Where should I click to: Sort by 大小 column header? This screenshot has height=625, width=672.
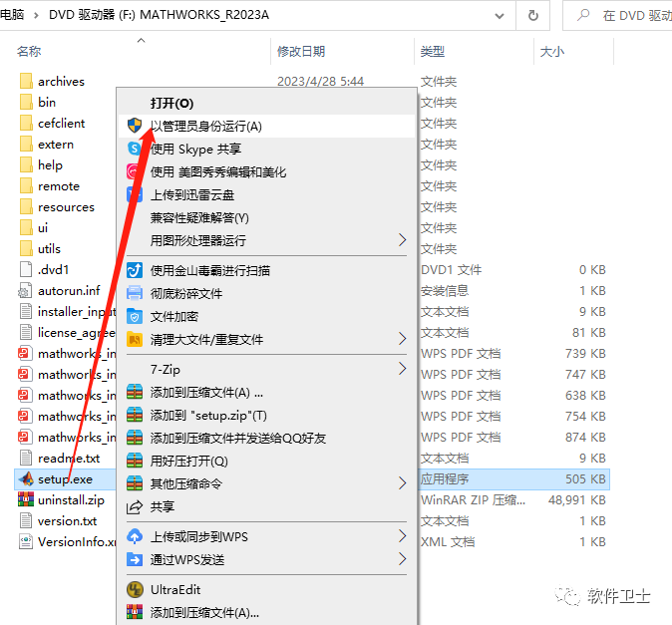pos(552,52)
